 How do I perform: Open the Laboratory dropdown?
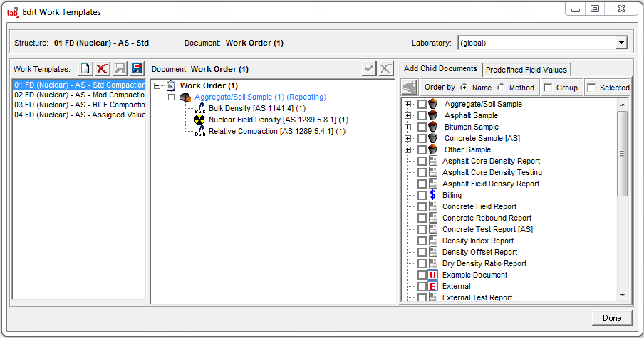pos(621,43)
